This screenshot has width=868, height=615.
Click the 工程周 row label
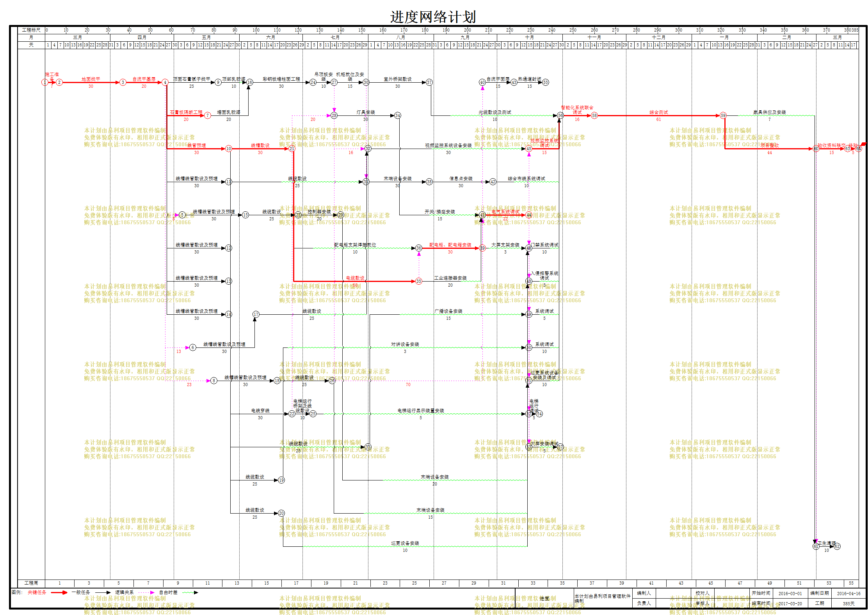point(31,583)
